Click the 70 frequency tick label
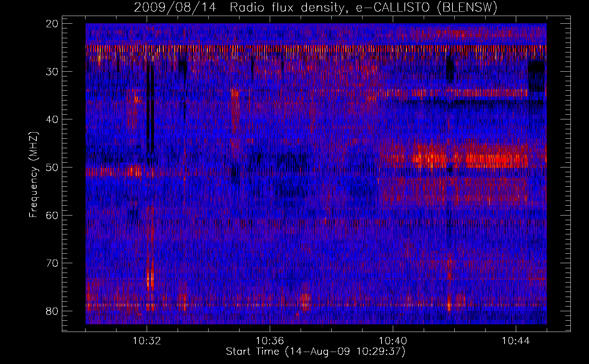The height and width of the screenshot is (364, 589). (x=52, y=263)
